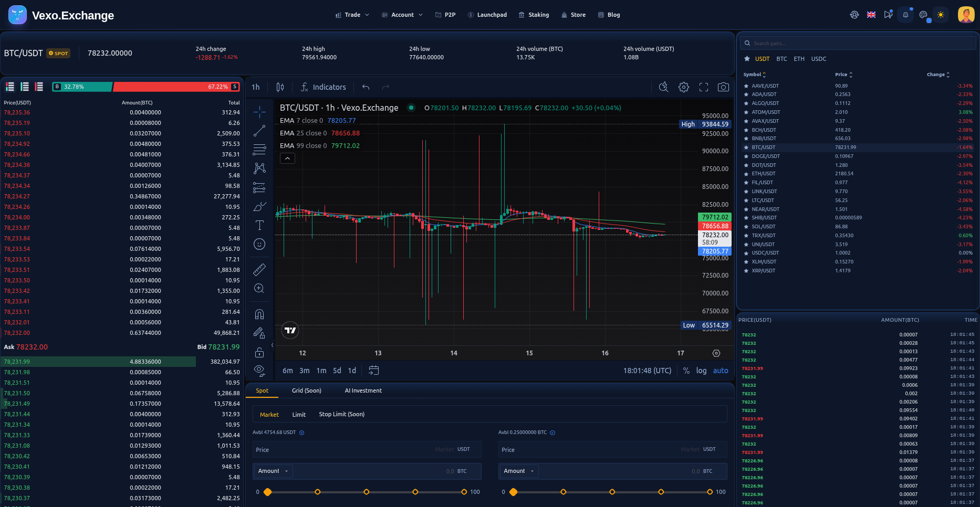Image resolution: width=980 pixels, height=507 pixels.
Task: Sort pairs by Symbol
Action: click(x=755, y=75)
